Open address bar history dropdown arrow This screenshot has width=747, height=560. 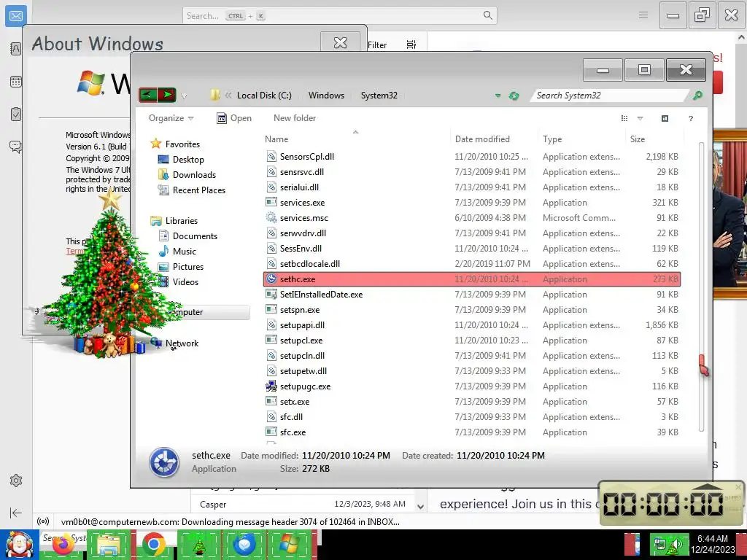tap(498, 96)
